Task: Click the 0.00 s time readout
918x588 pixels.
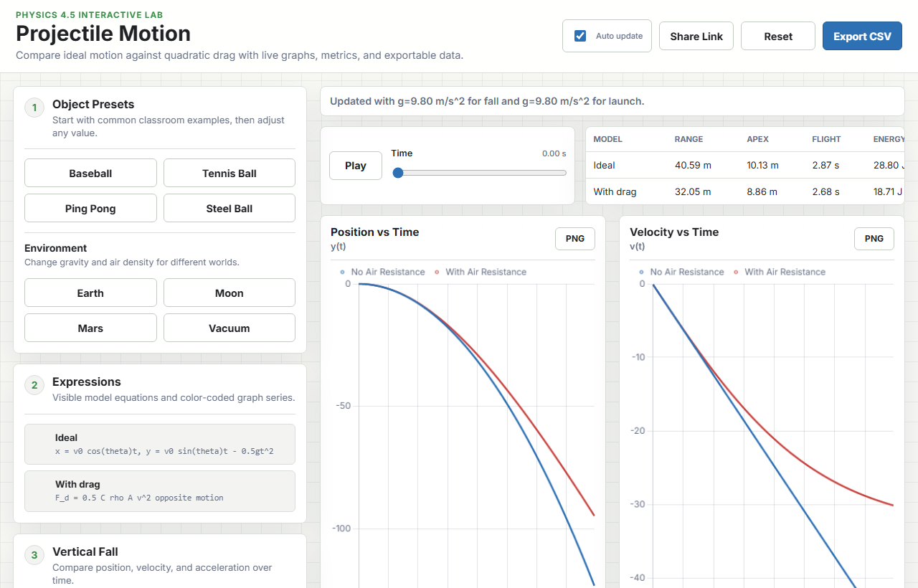Action: point(554,153)
